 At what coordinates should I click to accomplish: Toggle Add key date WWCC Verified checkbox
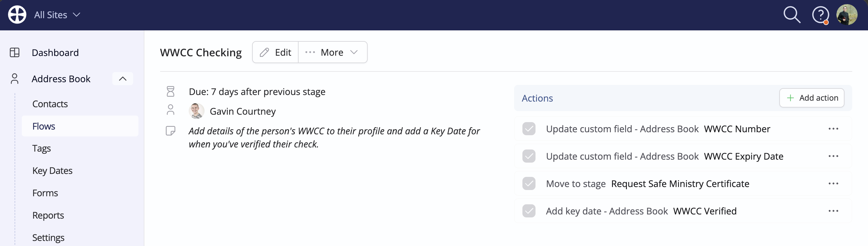(529, 211)
